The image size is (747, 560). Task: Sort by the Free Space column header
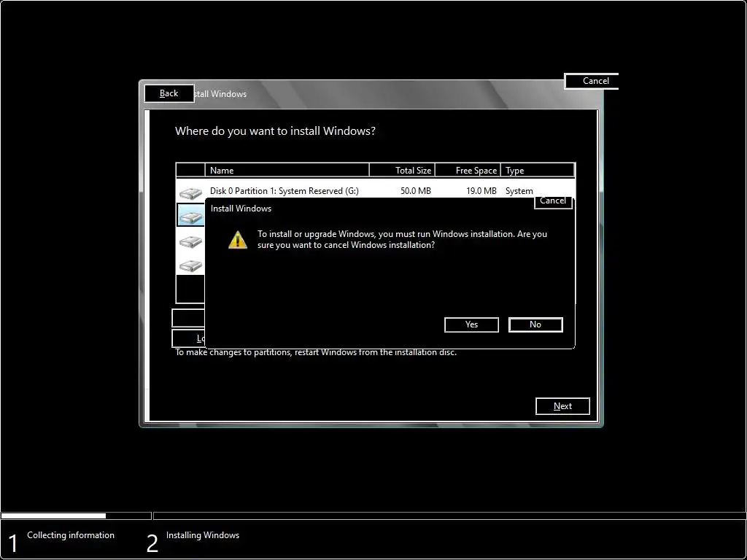pyautogui.click(x=468, y=170)
